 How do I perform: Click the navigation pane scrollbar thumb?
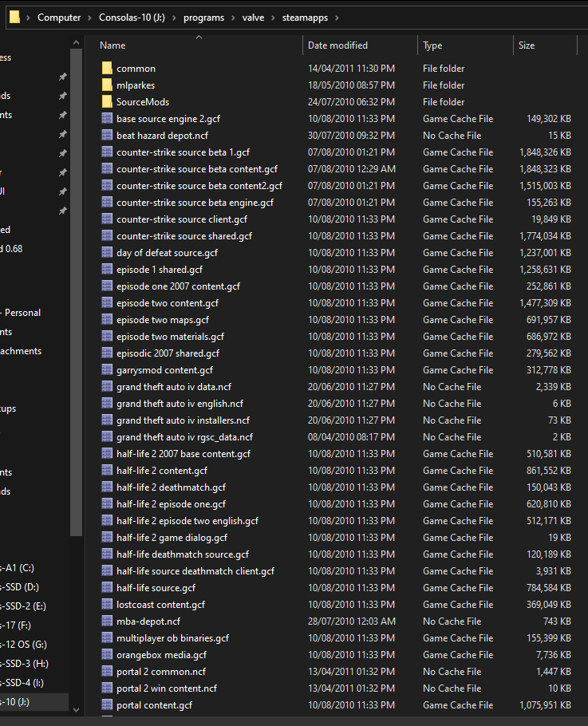click(x=77, y=292)
